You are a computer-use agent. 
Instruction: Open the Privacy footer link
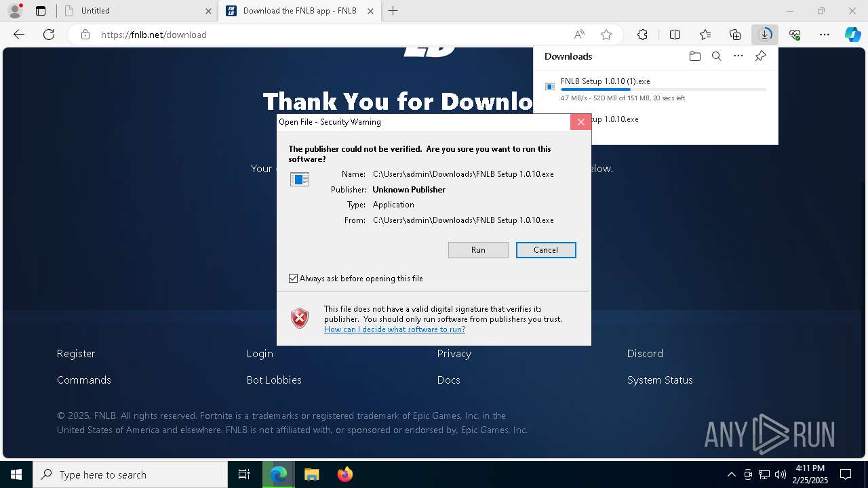point(454,354)
